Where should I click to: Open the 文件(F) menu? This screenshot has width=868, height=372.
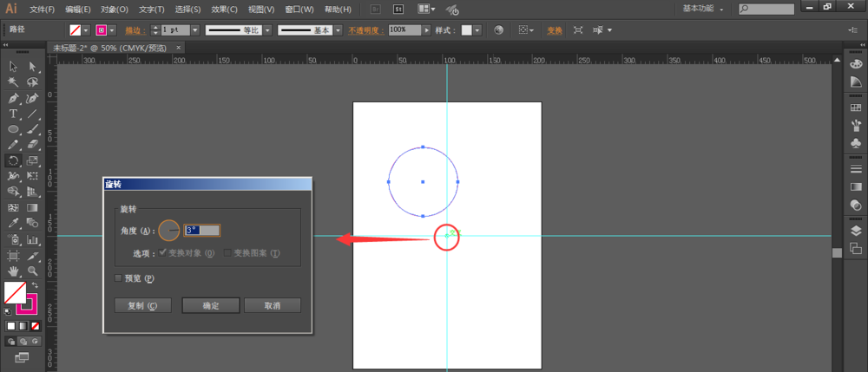click(x=42, y=10)
